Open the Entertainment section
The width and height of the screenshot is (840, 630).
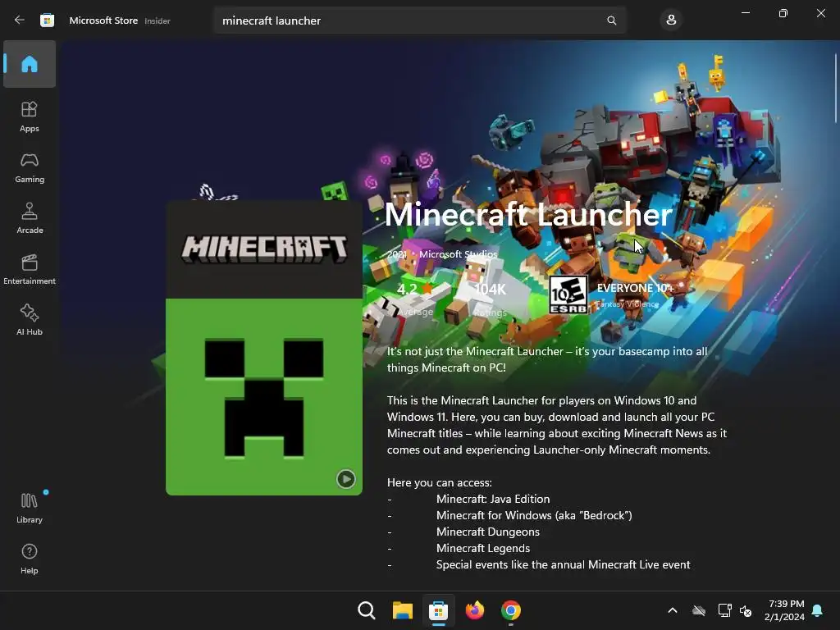tap(30, 269)
